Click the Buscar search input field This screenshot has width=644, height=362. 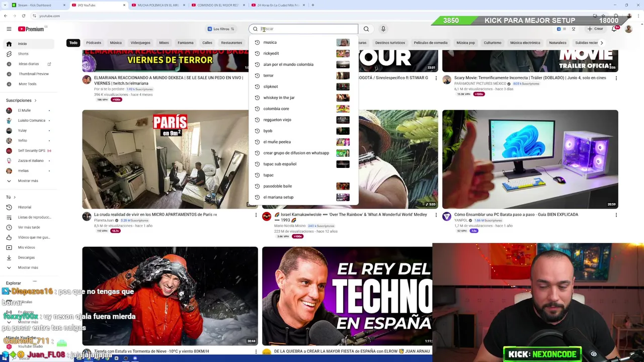coord(303,29)
